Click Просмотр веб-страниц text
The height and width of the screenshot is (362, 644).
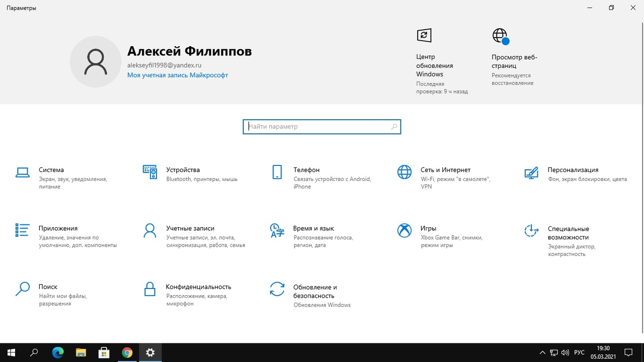[515, 61]
